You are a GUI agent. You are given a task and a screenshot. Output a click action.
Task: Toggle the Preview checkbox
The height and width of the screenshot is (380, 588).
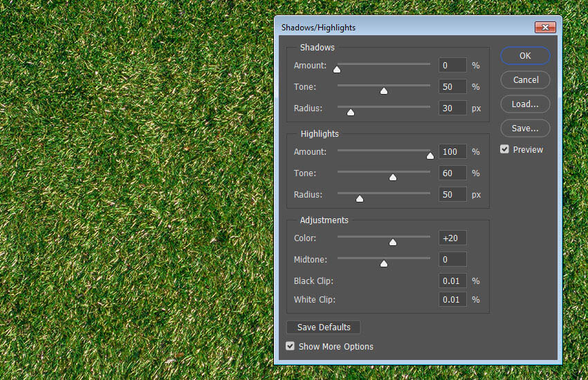pos(505,150)
